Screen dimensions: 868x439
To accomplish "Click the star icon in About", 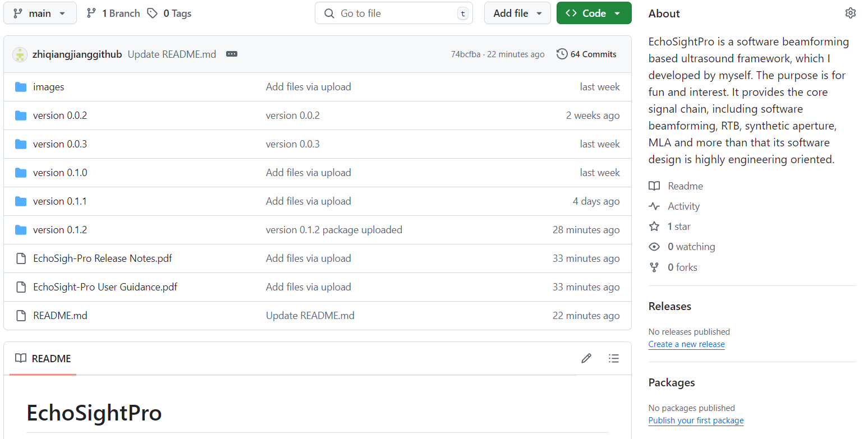I will [654, 227].
